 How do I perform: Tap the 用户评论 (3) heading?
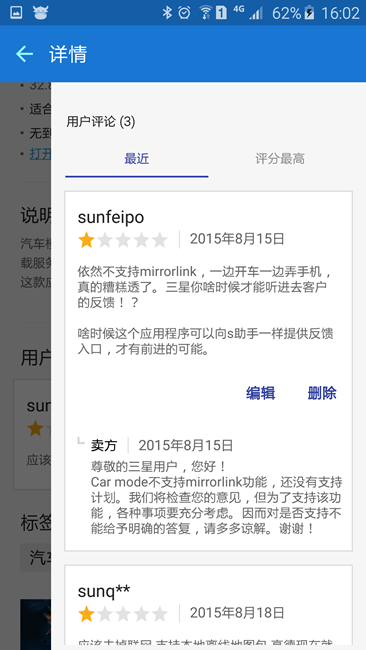click(101, 121)
